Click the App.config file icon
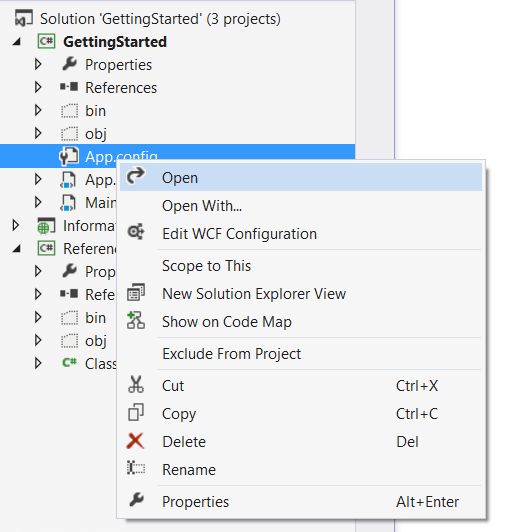 [69, 156]
